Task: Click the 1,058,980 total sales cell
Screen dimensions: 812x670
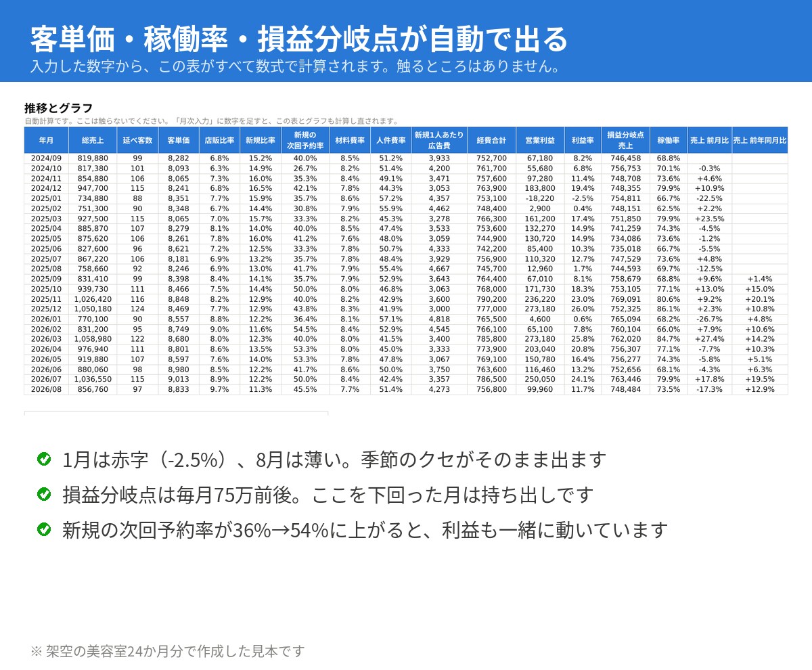Action: [93, 340]
